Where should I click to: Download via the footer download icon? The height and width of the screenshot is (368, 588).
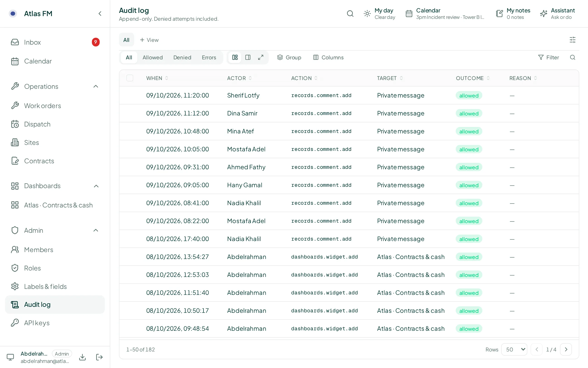[83, 357]
